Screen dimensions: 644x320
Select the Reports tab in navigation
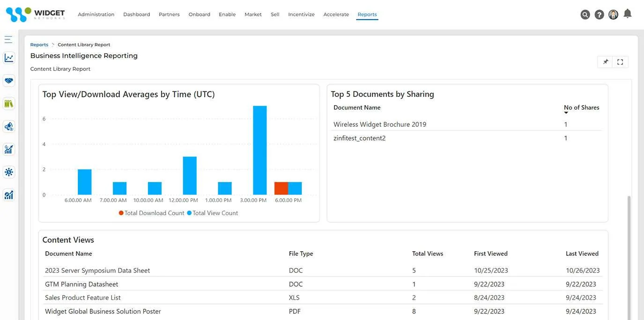pyautogui.click(x=367, y=15)
